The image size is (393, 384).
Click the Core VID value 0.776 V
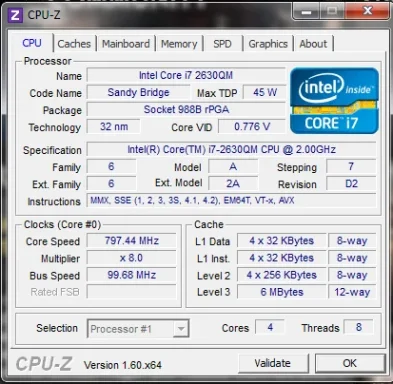[252, 127]
